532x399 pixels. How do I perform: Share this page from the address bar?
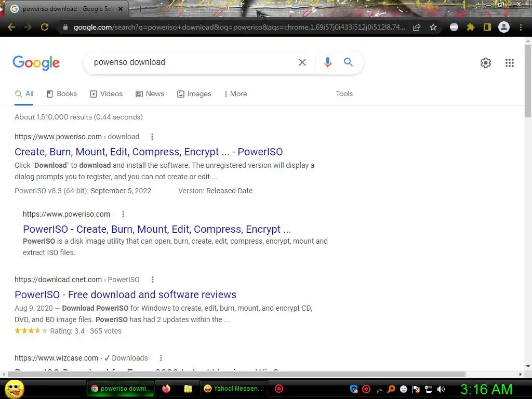417,28
